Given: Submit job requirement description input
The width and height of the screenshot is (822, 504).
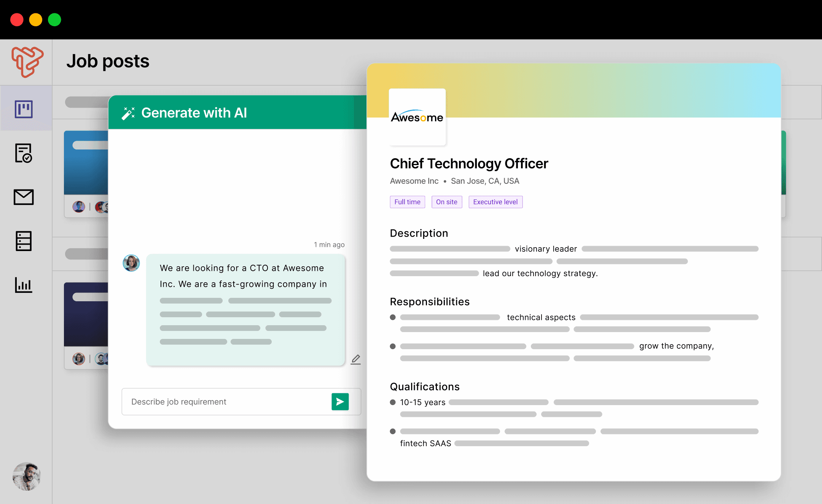Looking at the screenshot, I should click(x=341, y=401).
